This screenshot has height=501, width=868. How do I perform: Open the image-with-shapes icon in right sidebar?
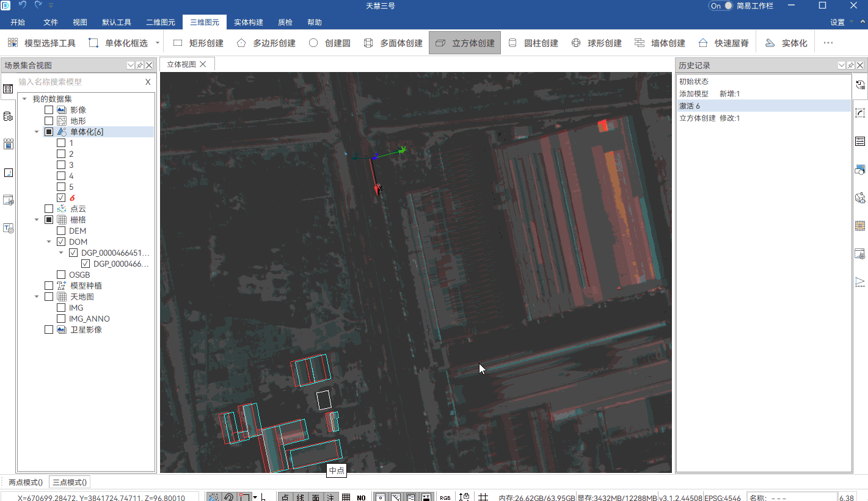click(860, 170)
